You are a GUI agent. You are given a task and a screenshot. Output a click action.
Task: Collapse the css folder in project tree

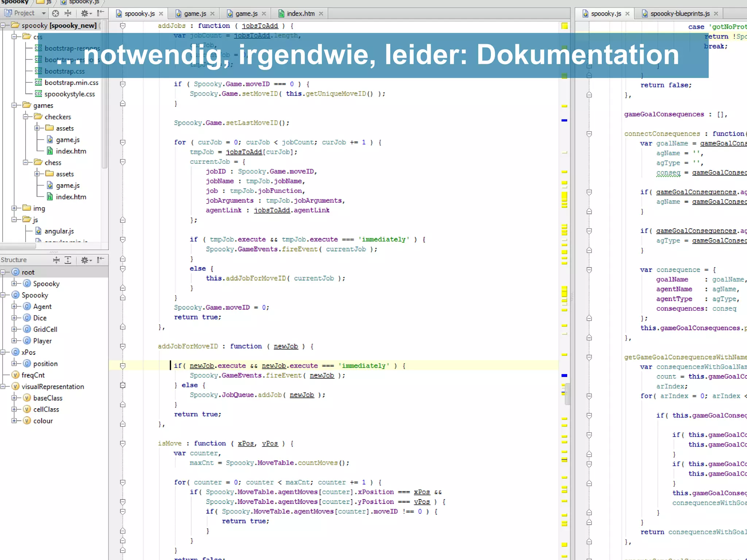pos(14,36)
